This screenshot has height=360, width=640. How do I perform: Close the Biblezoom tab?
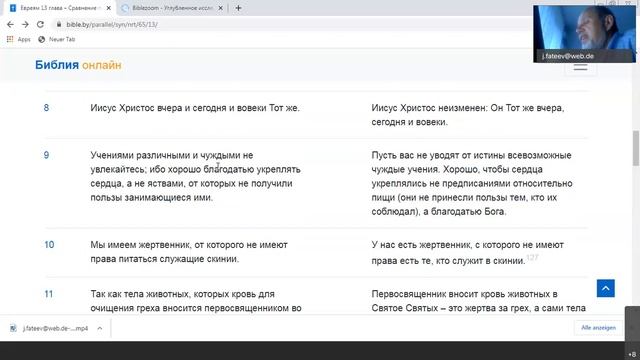tap(220, 8)
